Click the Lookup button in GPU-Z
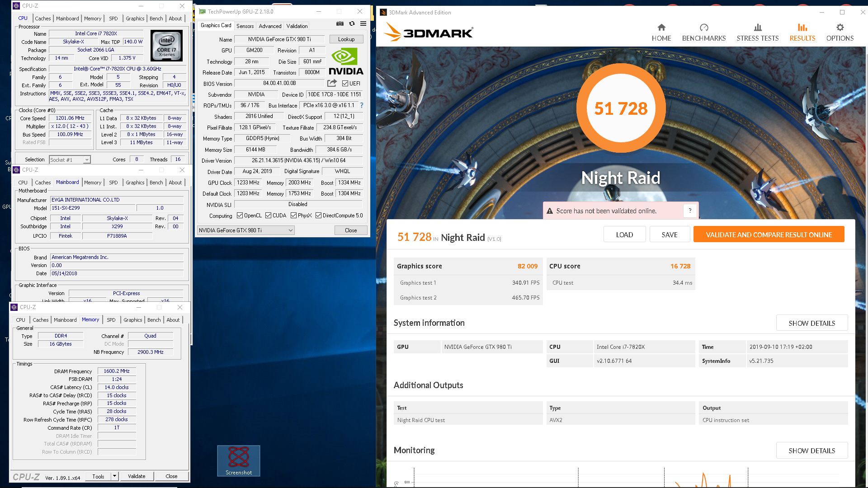Image resolution: width=868 pixels, height=488 pixels. [346, 39]
